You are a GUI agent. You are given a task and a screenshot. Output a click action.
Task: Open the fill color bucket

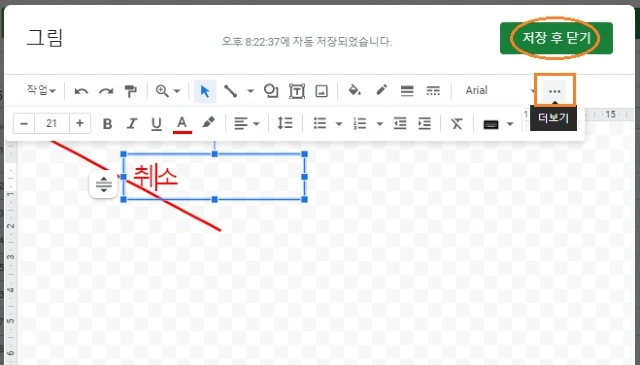pyautogui.click(x=354, y=90)
